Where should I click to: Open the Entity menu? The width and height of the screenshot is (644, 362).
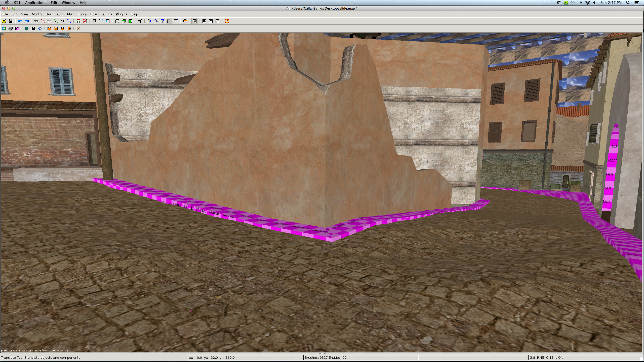coord(82,14)
